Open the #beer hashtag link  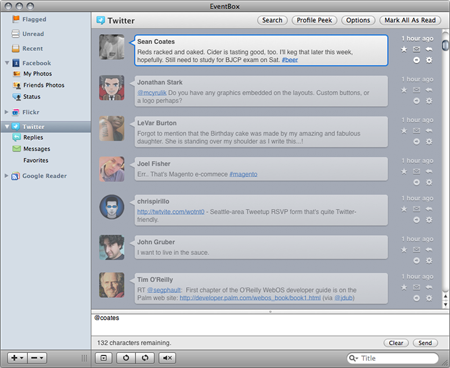coord(290,60)
